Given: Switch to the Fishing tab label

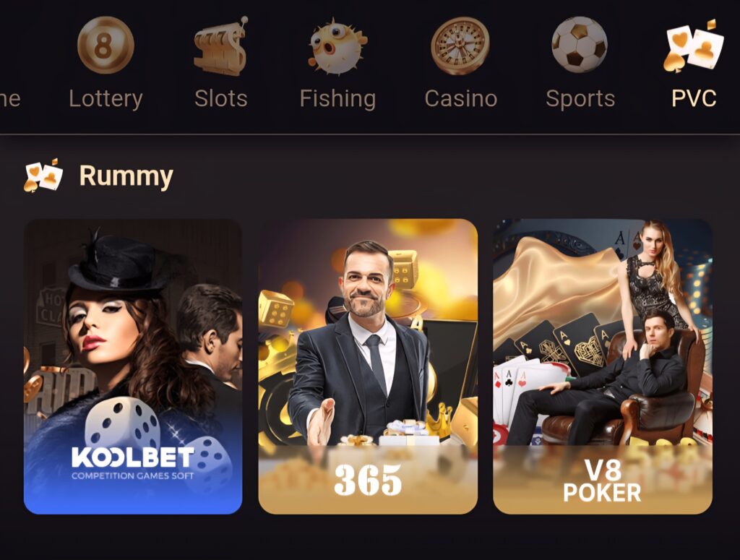Looking at the screenshot, I should click(338, 99).
